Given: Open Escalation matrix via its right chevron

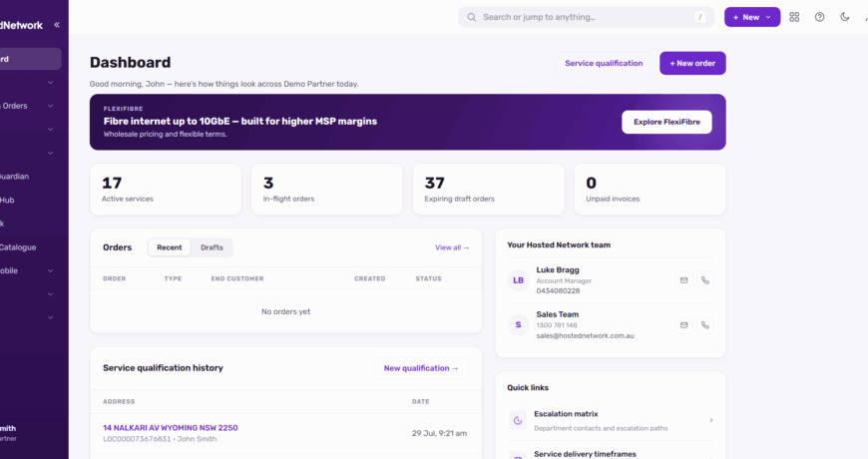Looking at the screenshot, I should [710, 420].
